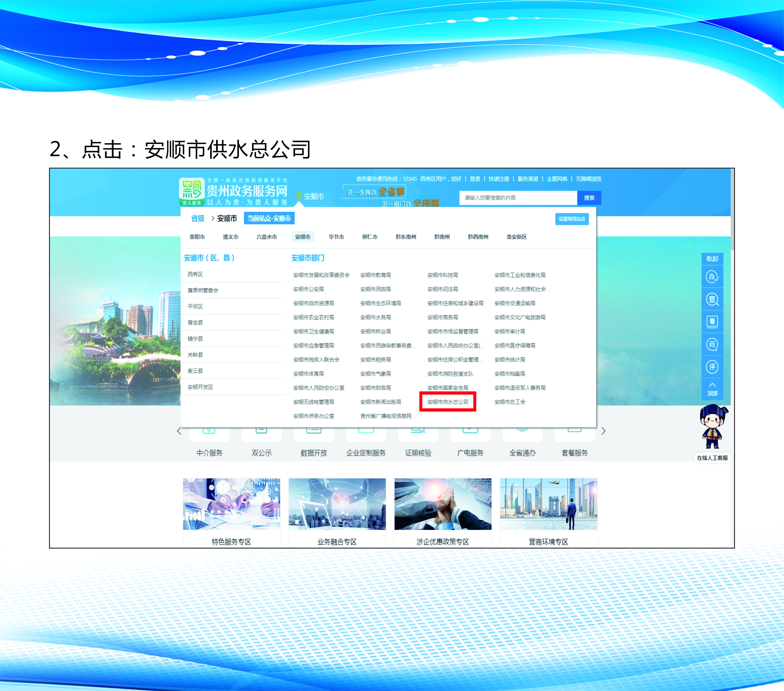Click 安顺市水务局 link
This screenshot has height=691, width=784.
[x=375, y=317]
